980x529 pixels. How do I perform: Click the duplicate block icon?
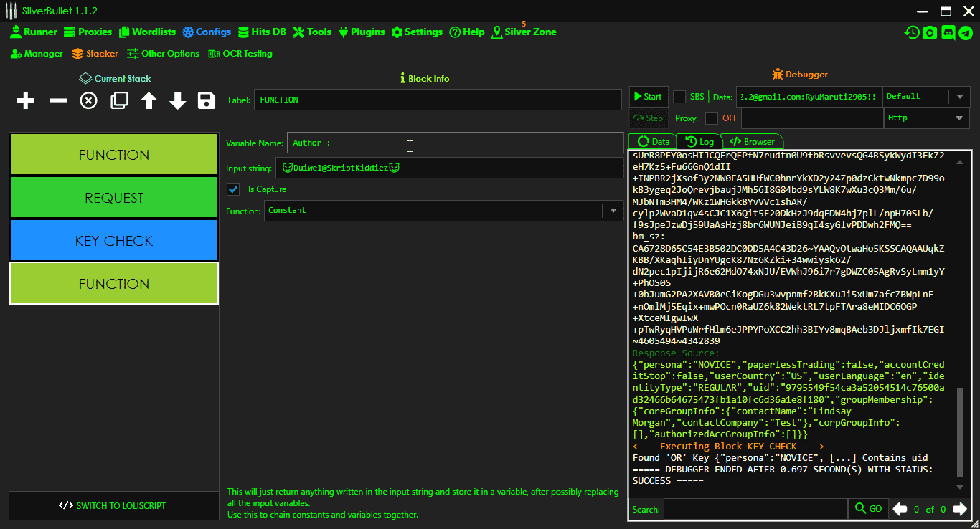pos(119,101)
